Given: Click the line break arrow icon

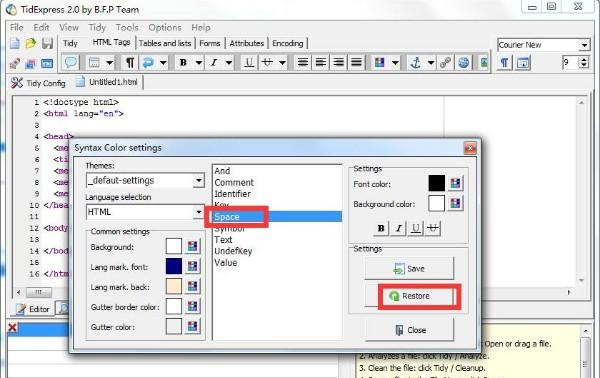Looking at the screenshot, I should [x=148, y=62].
